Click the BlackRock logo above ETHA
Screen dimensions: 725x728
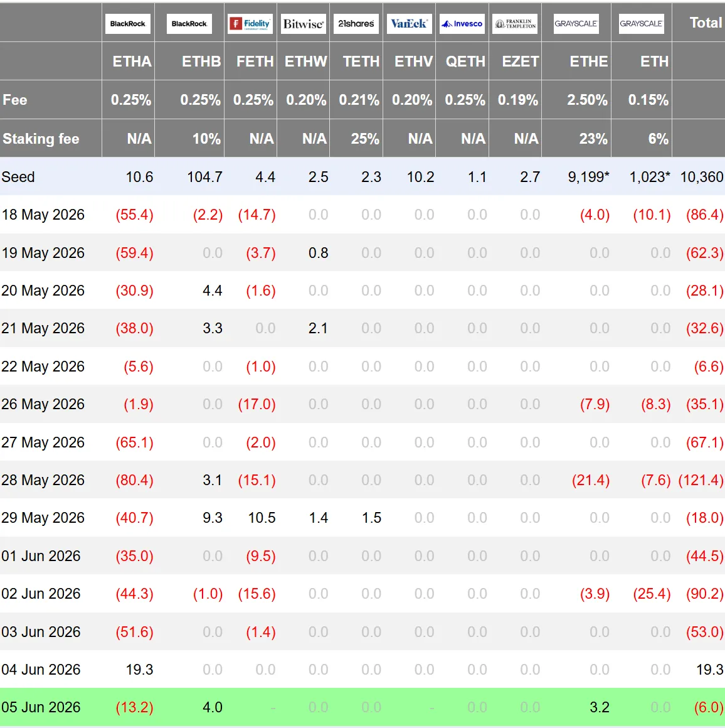coord(127,24)
